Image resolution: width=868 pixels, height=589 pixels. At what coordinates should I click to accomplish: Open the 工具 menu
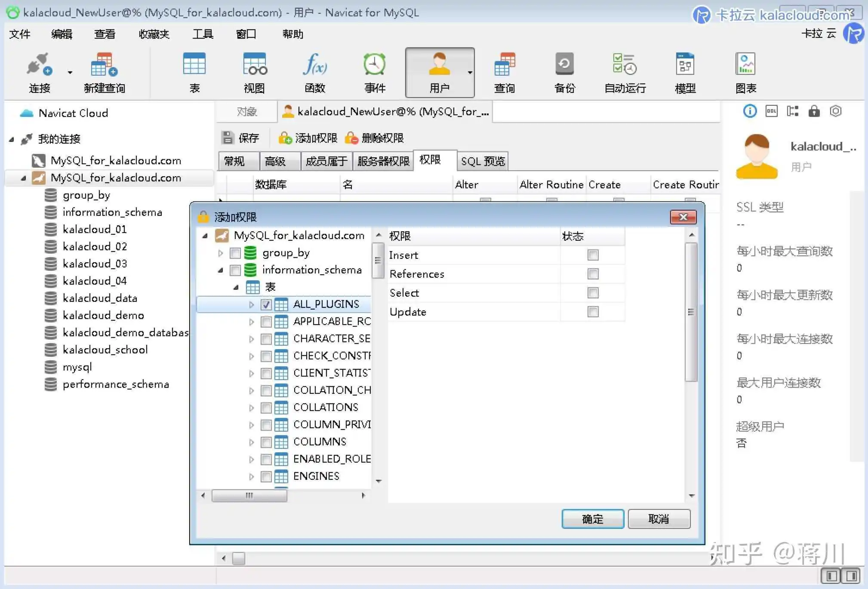click(203, 34)
